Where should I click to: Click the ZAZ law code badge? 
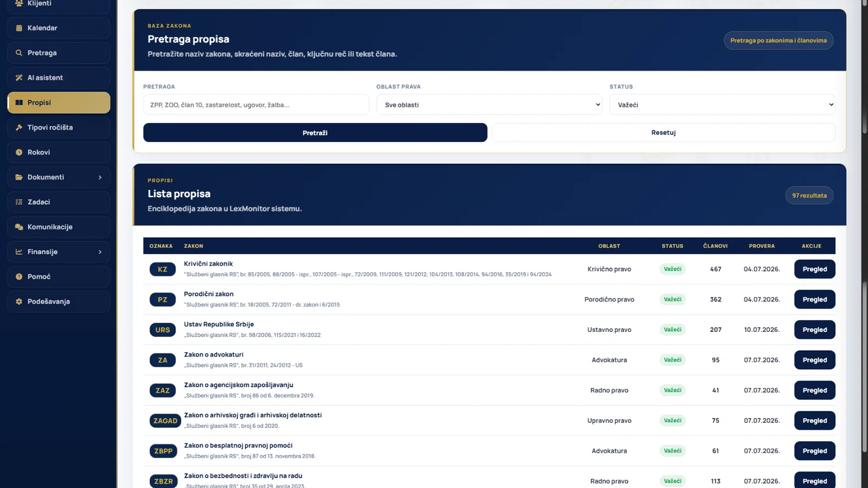pos(163,391)
